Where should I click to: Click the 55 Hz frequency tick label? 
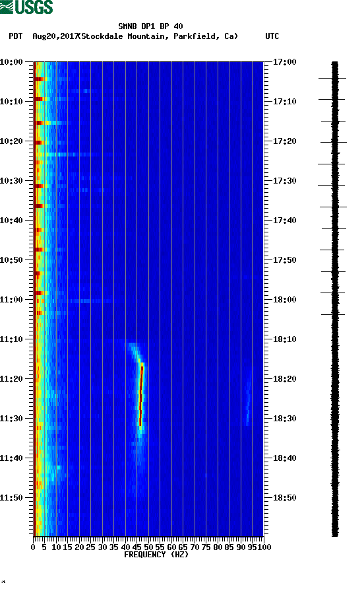point(160,547)
